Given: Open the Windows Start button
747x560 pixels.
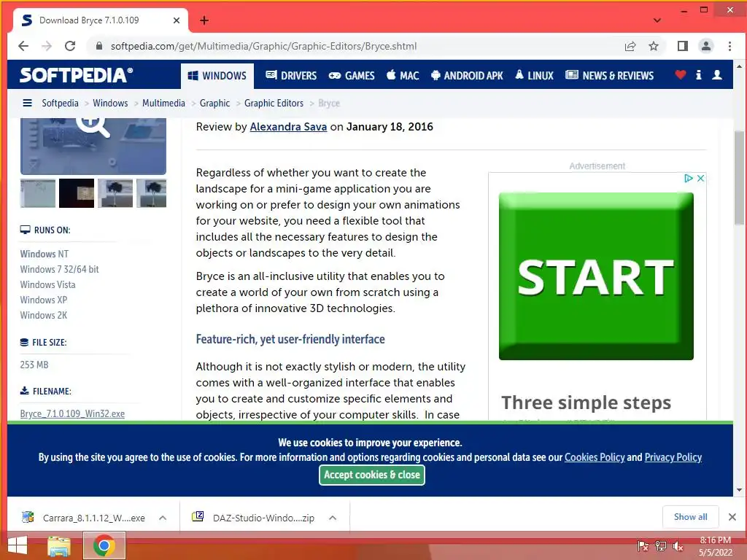Looking at the screenshot, I should (x=18, y=546).
